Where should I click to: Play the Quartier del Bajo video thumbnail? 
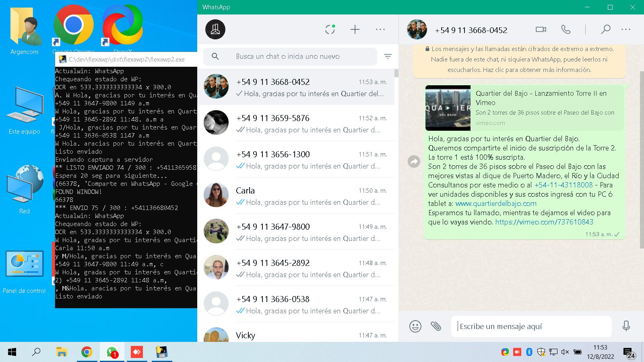[x=448, y=108]
